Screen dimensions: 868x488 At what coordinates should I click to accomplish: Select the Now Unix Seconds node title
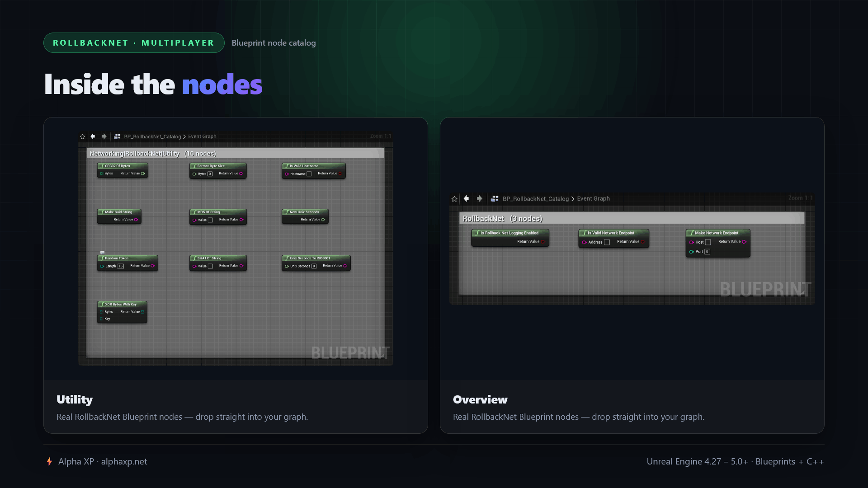pyautogui.click(x=305, y=212)
